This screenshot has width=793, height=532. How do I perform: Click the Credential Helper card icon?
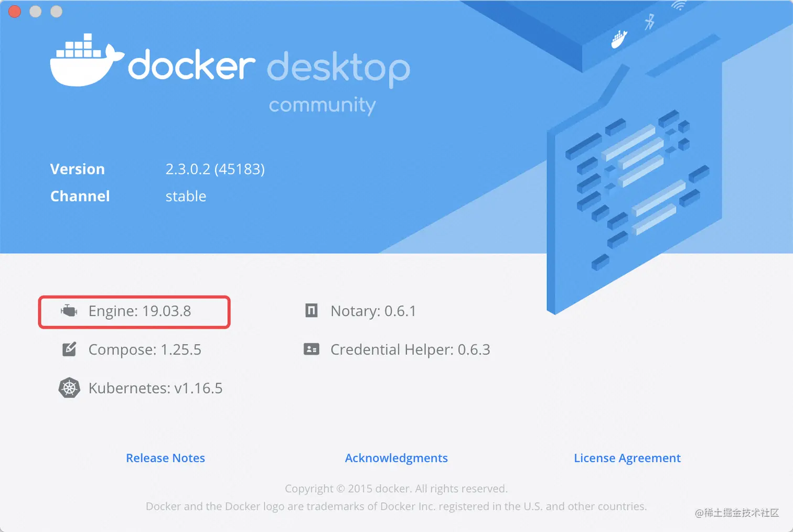click(x=312, y=349)
